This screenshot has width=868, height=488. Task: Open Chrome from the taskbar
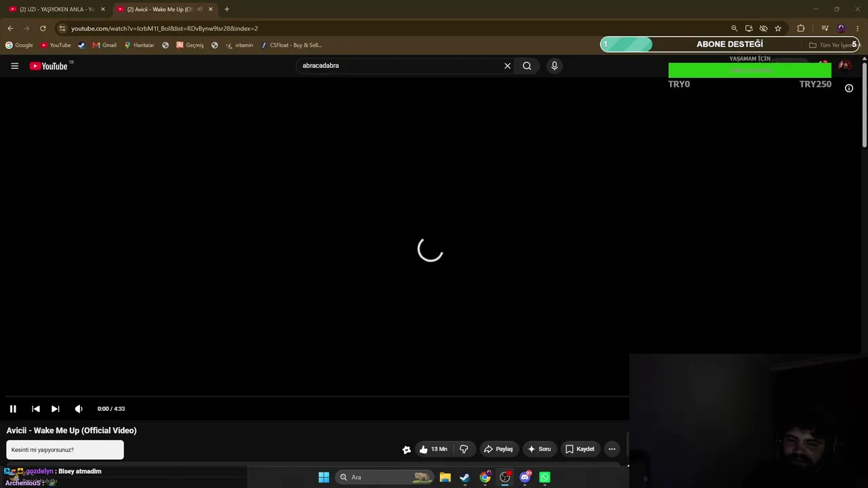point(485,477)
